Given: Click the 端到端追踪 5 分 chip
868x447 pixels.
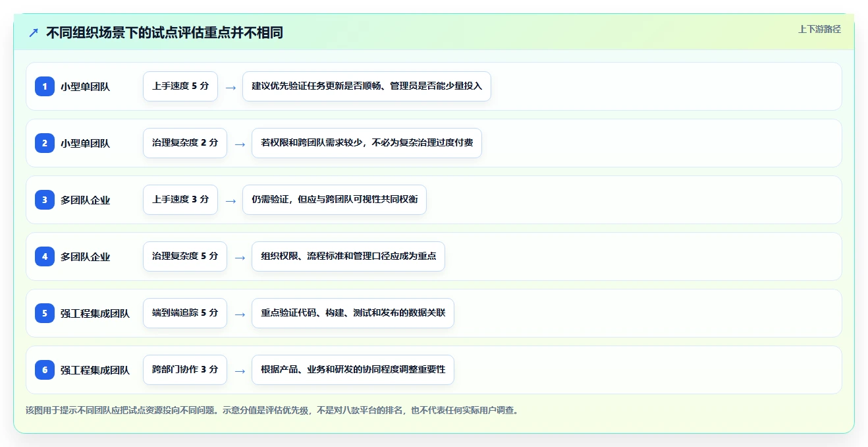Looking at the screenshot, I should click(185, 313).
